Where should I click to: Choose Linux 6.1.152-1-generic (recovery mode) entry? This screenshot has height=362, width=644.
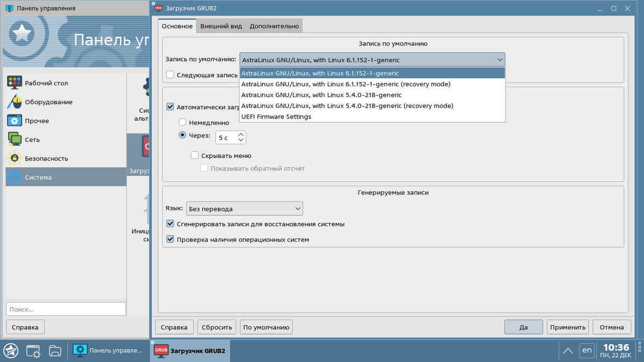[372, 84]
